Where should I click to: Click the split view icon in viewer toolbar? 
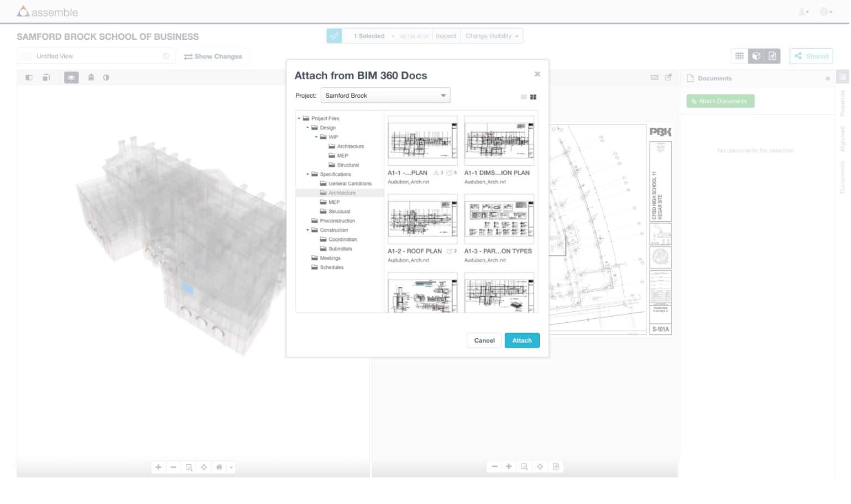(29, 77)
